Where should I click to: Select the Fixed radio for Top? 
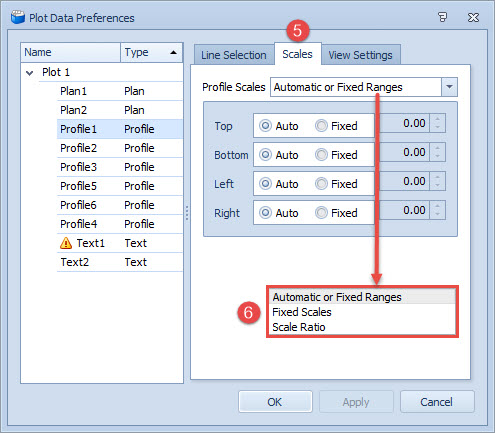coord(321,126)
